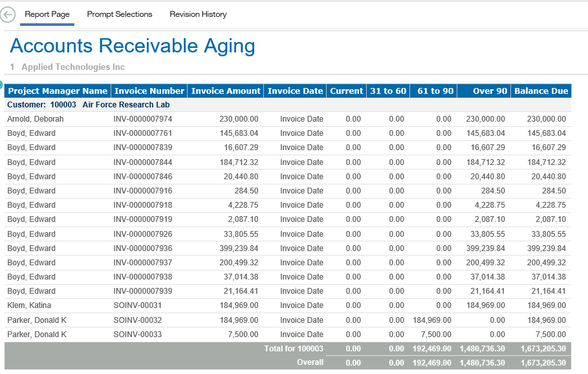Image resolution: width=588 pixels, height=374 pixels.
Task: Click the Invoice Date column header
Action: coord(295,91)
